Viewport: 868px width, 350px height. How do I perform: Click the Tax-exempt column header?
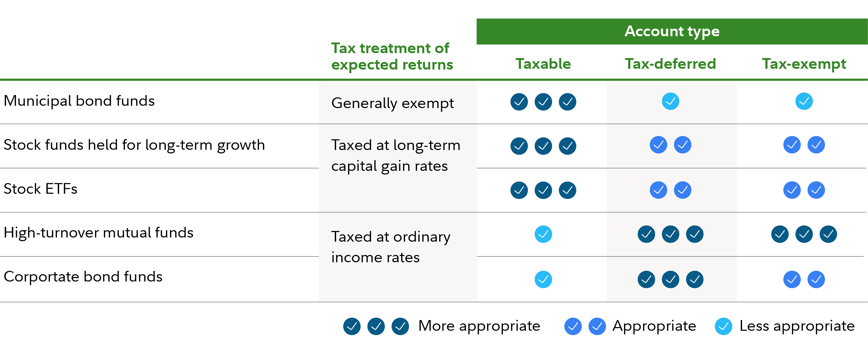coord(804,64)
